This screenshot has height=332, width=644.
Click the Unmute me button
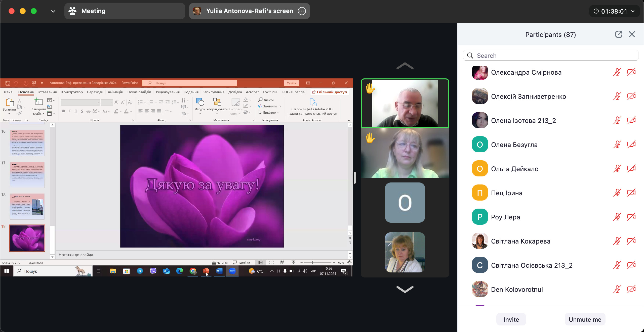coord(585,319)
